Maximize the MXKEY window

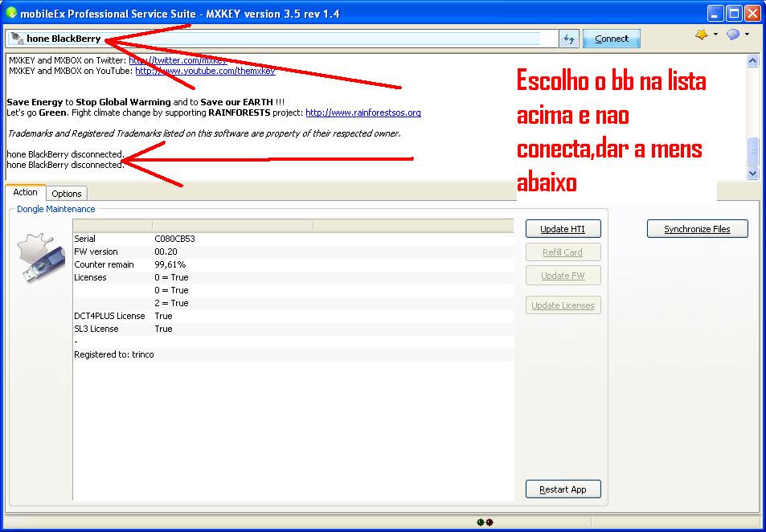tap(734, 13)
